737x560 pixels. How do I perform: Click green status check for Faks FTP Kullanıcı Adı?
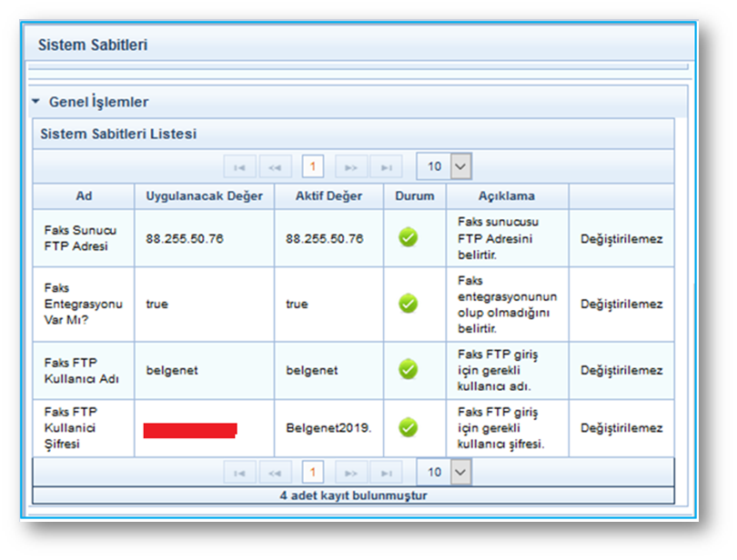(x=409, y=369)
